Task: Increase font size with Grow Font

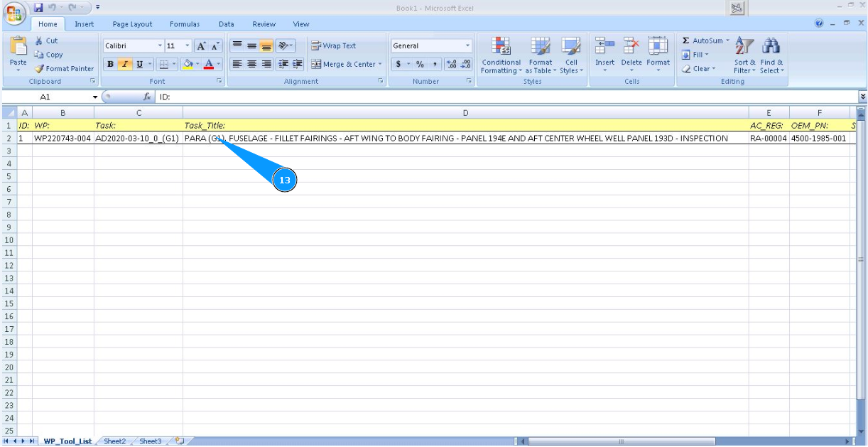Action: [x=201, y=45]
